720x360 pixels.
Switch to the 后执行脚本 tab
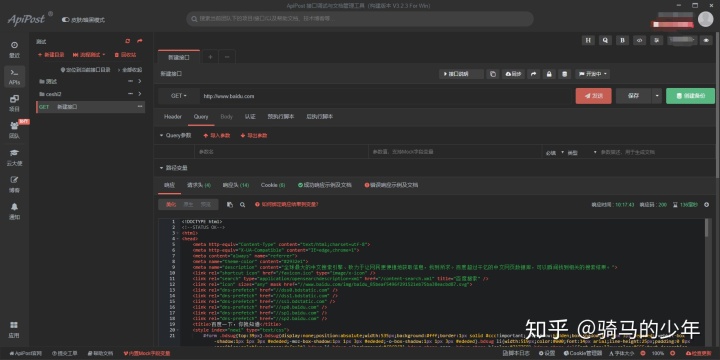point(320,117)
